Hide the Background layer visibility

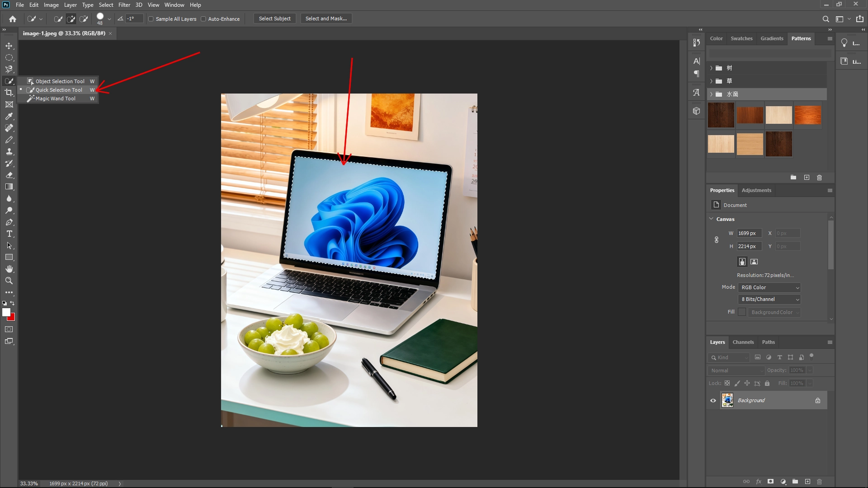click(x=713, y=400)
